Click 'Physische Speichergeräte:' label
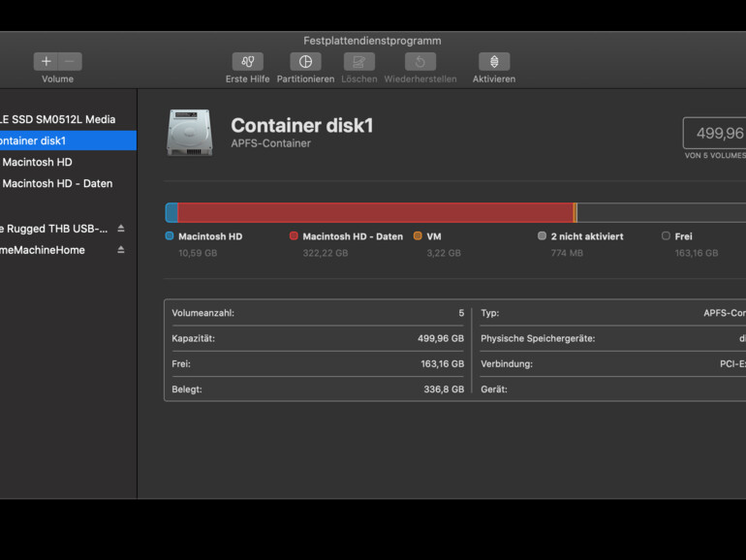The width and height of the screenshot is (746, 560). [x=538, y=339]
